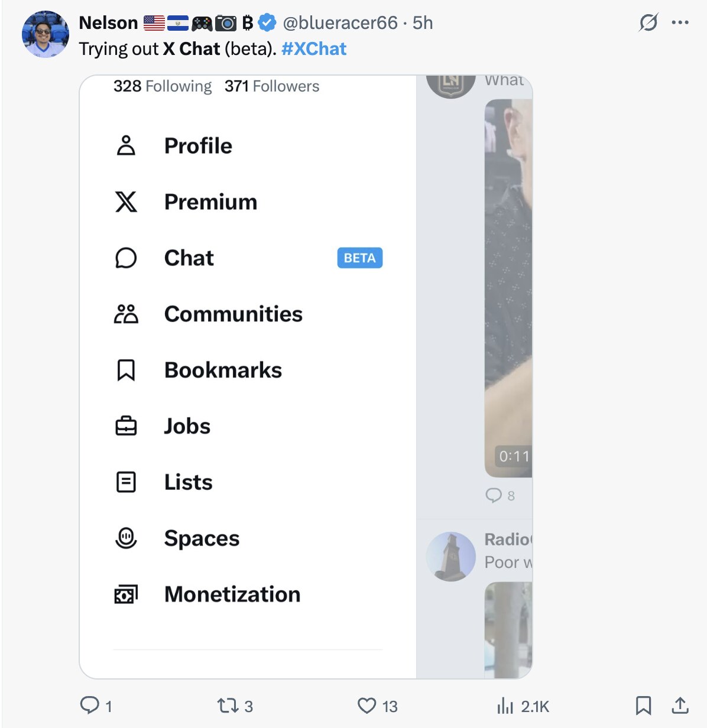View post analytics bar chart icon
Screen dimensions: 707x728
click(505, 706)
